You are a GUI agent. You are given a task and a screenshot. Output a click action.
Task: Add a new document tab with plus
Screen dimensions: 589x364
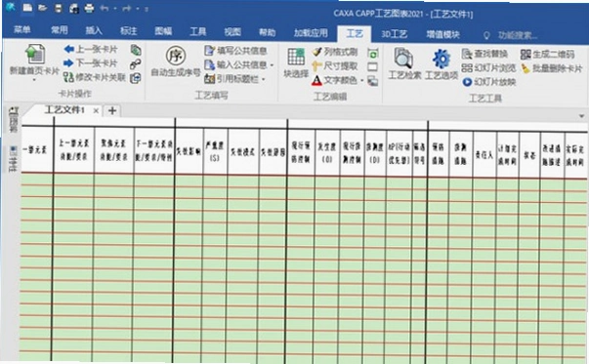tap(112, 110)
